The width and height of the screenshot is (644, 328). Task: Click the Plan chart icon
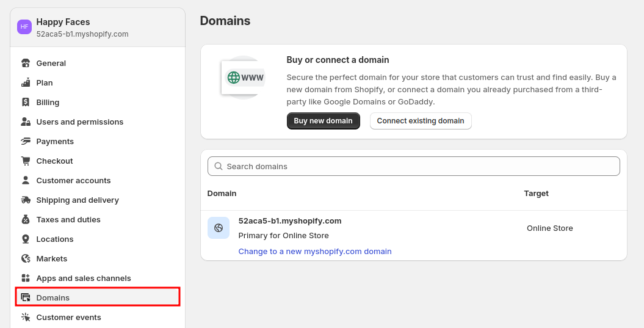pyautogui.click(x=26, y=82)
